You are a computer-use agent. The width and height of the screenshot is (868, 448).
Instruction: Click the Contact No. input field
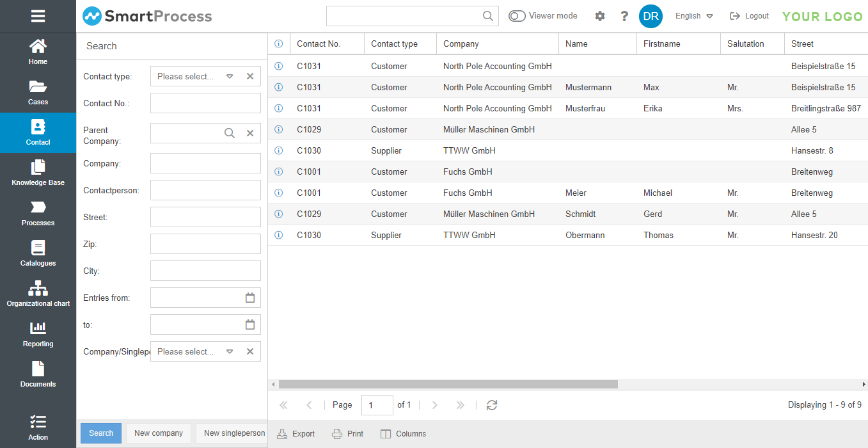pos(205,103)
